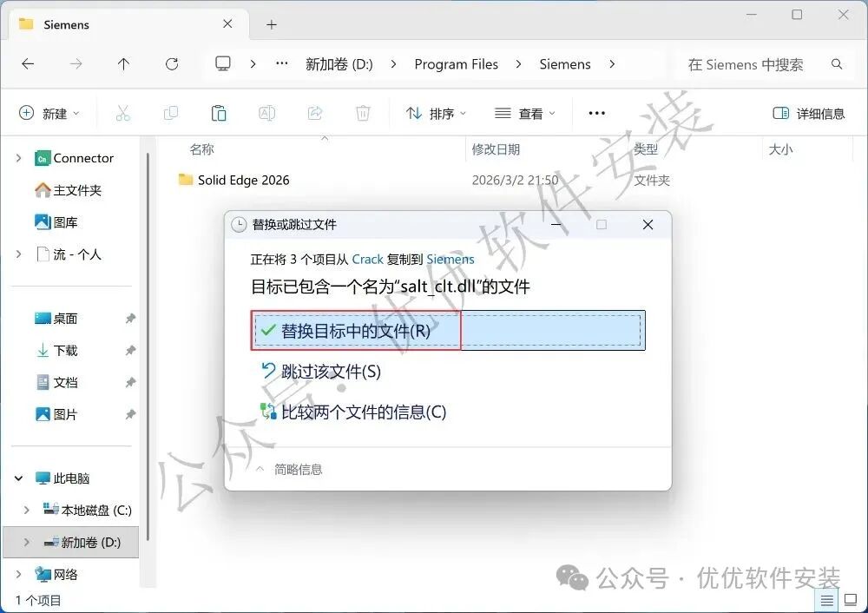
Task: Switch to large thumbnails view icon in status bar
Action: coord(851,600)
